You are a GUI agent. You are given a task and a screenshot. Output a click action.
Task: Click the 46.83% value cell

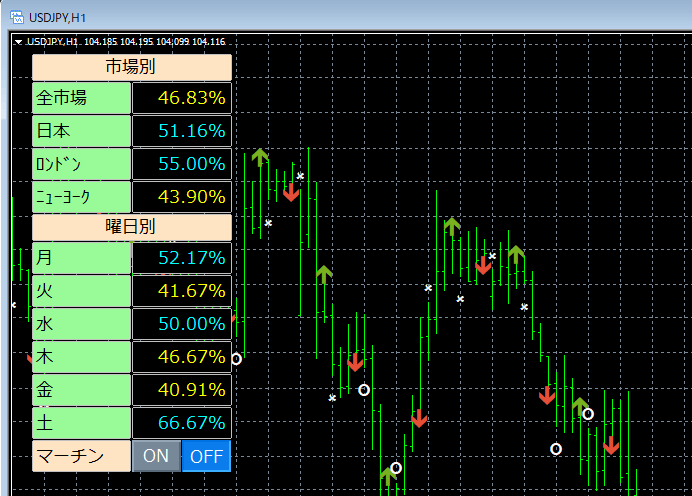[x=182, y=98]
